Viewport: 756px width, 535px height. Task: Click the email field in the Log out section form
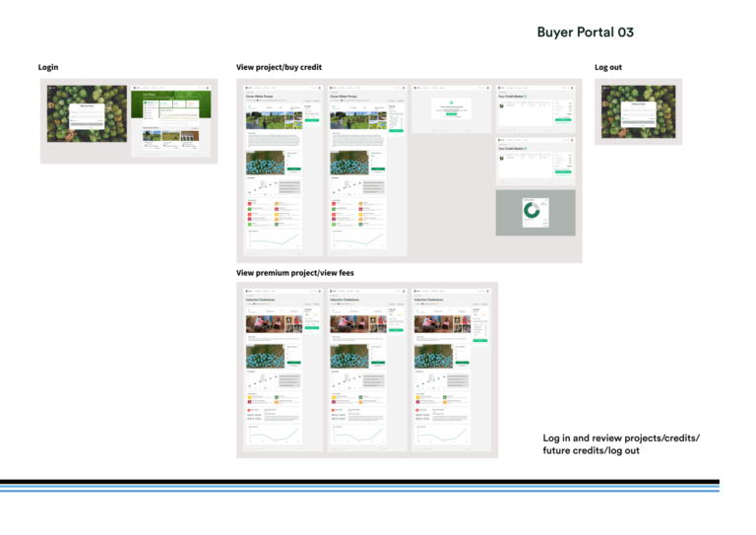click(x=638, y=112)
